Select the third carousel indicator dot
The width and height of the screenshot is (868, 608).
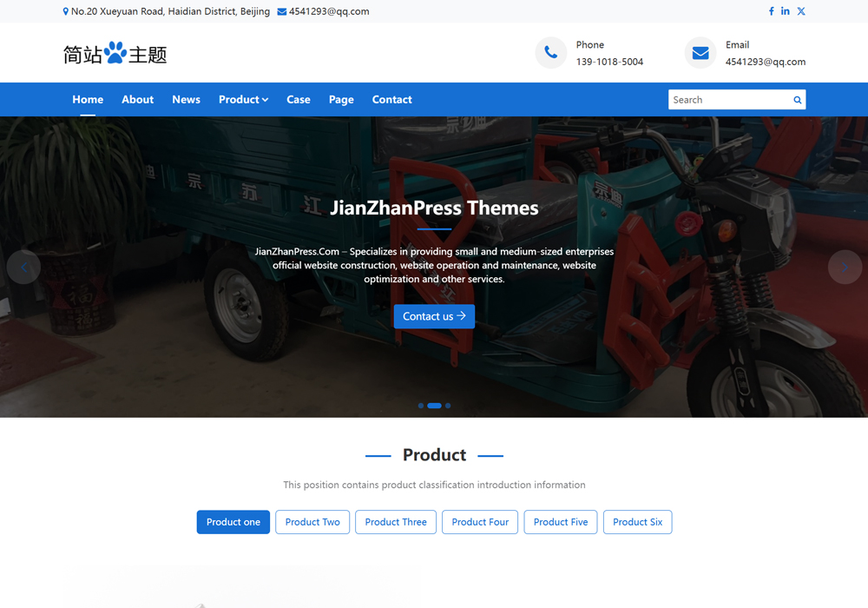pyautogui.click(x=448, y=406)
